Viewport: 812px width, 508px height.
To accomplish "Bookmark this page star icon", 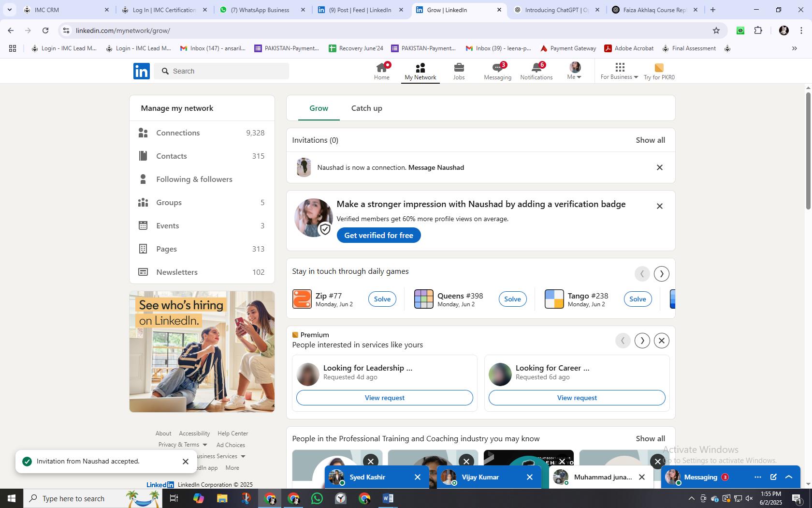I will [x=716, y=30].
